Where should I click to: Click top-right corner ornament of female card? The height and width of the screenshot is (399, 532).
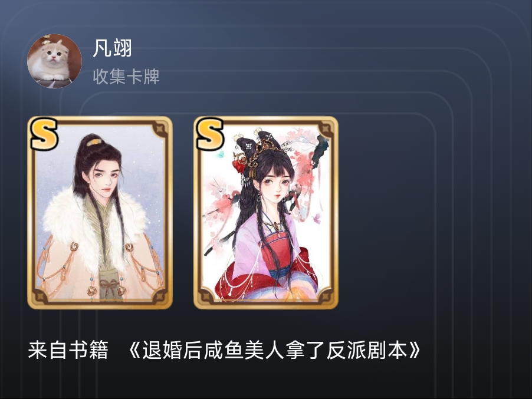[x=326, y=130]
